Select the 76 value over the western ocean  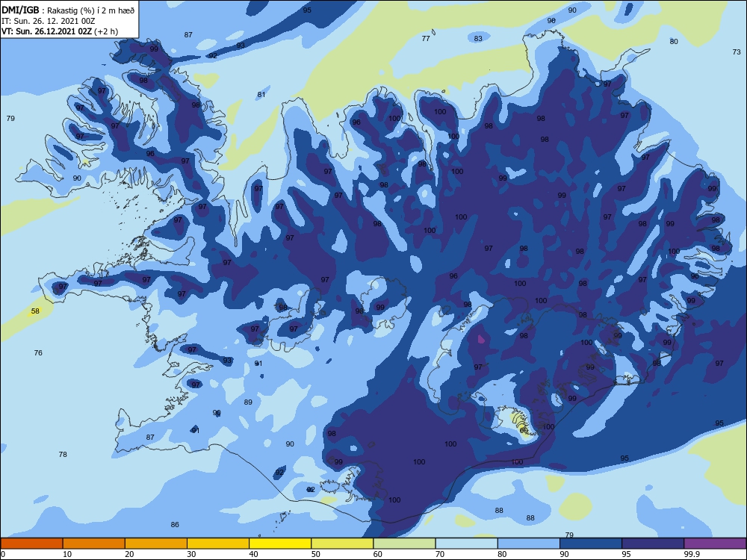click(x=38, y=353)
